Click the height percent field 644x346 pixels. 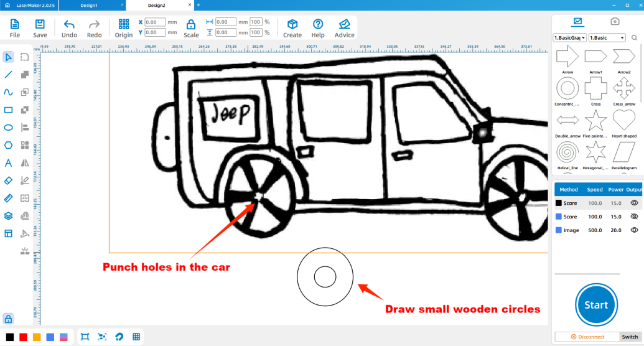pos(256,32)
